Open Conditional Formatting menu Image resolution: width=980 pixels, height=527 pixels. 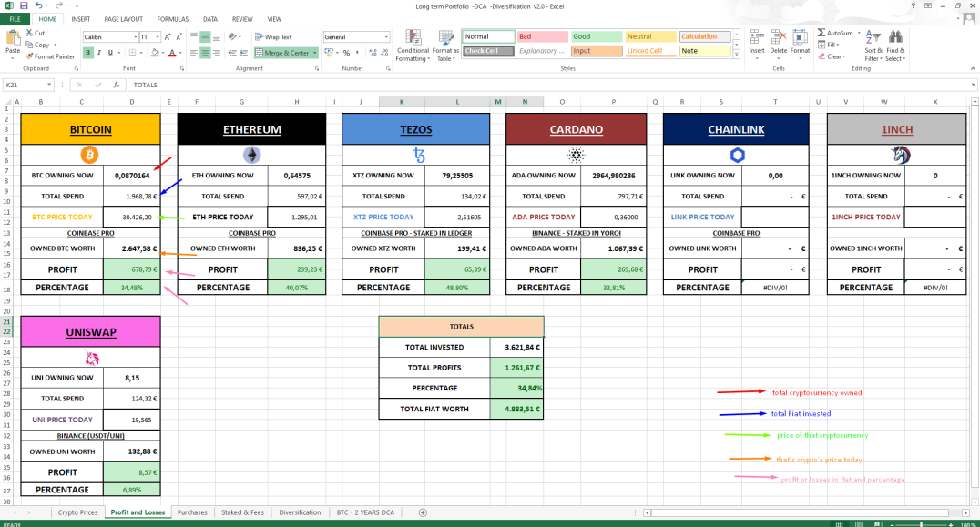click(413, 46)
